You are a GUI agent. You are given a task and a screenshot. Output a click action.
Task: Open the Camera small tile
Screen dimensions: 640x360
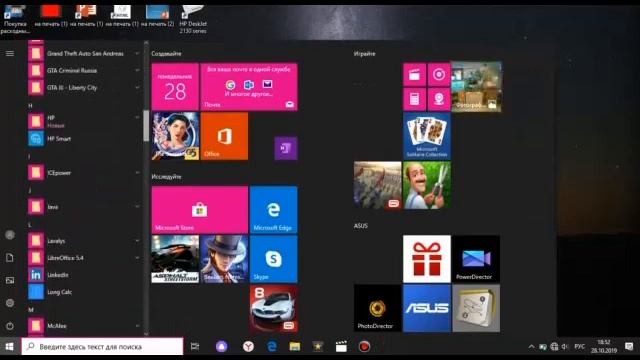(439, 99)
